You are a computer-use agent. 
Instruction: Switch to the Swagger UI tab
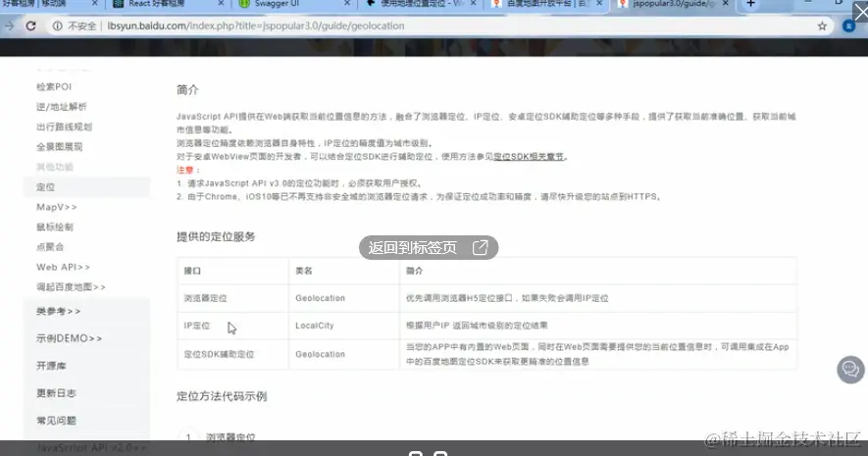tap(293, 4)
